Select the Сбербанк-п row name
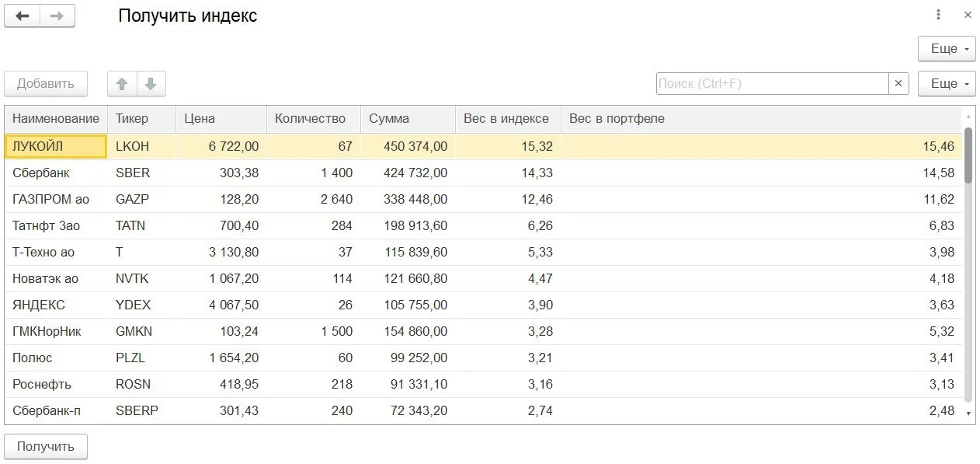The image size is (980, 464). pos(56,410)
